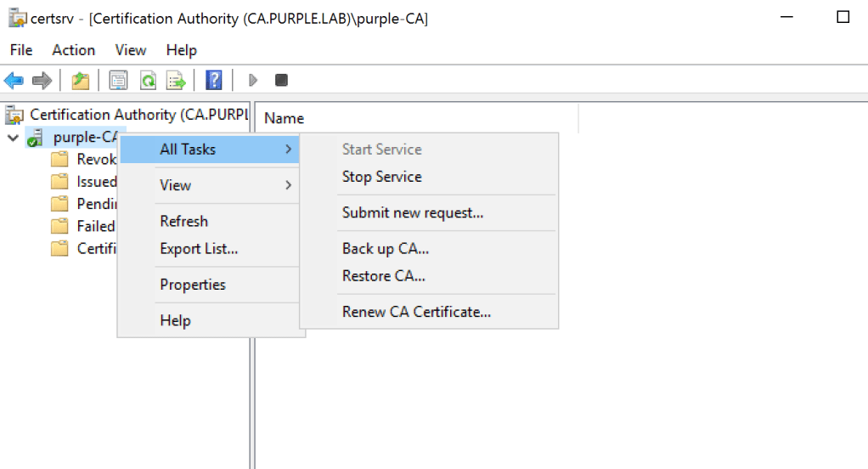This screenshot has width=868, height=469.
Task: Click the blue Help question mark icon
Action: point(214,80)
